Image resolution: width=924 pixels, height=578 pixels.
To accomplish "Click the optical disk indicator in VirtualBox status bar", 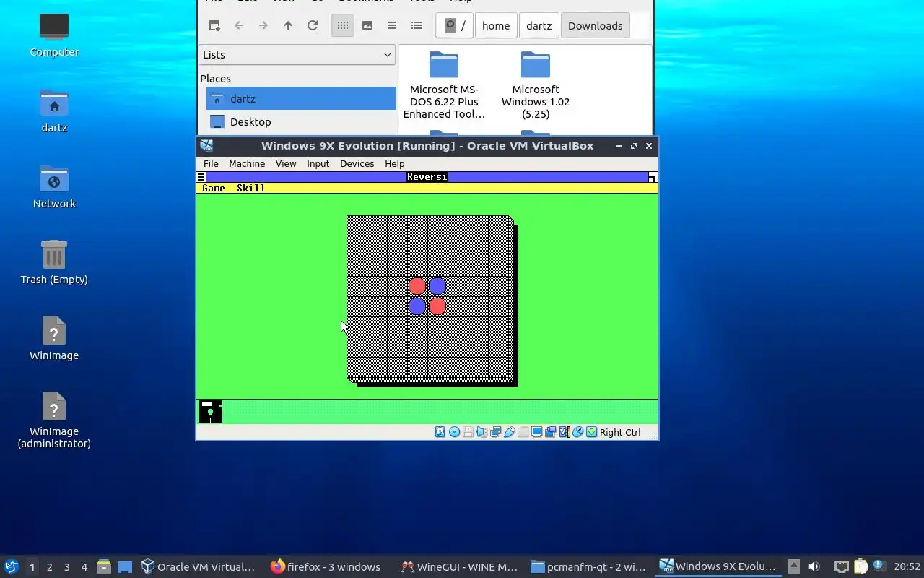I will pos(454,432).
